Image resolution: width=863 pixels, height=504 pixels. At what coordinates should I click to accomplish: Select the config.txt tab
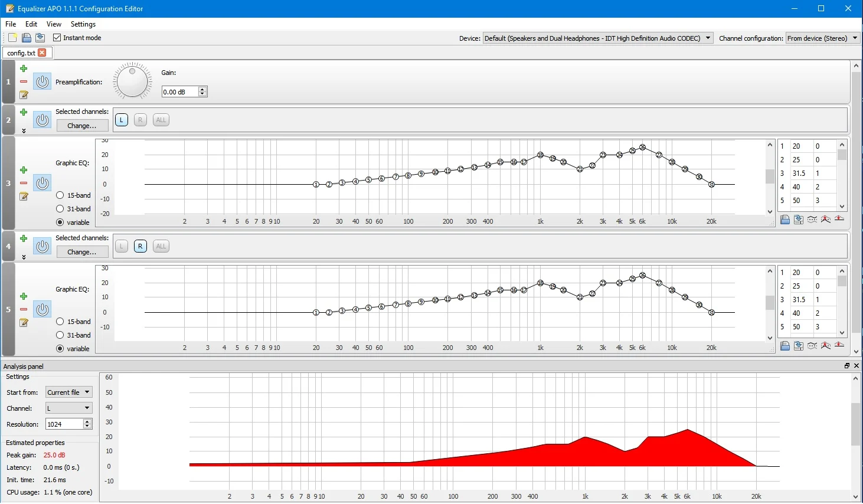click(x=21, y=53)
